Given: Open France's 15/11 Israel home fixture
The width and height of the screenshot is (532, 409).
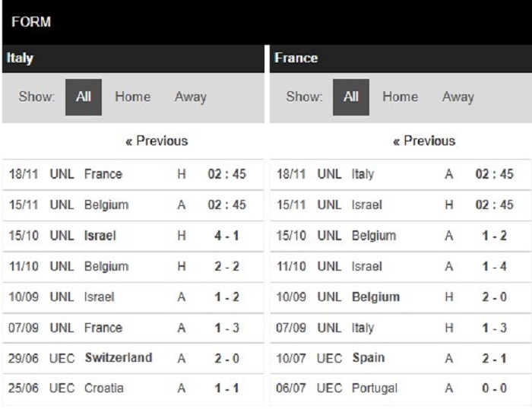Looking at the screenshot, I should 401,205.
